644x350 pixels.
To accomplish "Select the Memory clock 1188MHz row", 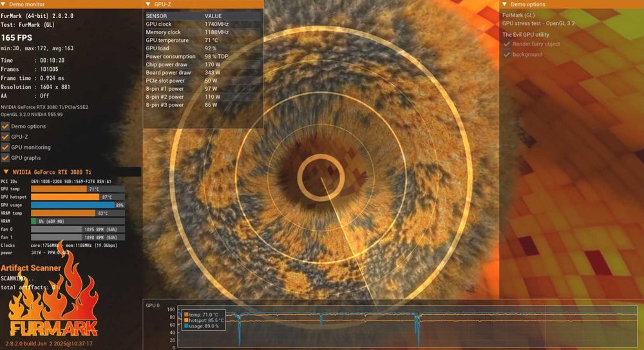I will coord(203,32).
